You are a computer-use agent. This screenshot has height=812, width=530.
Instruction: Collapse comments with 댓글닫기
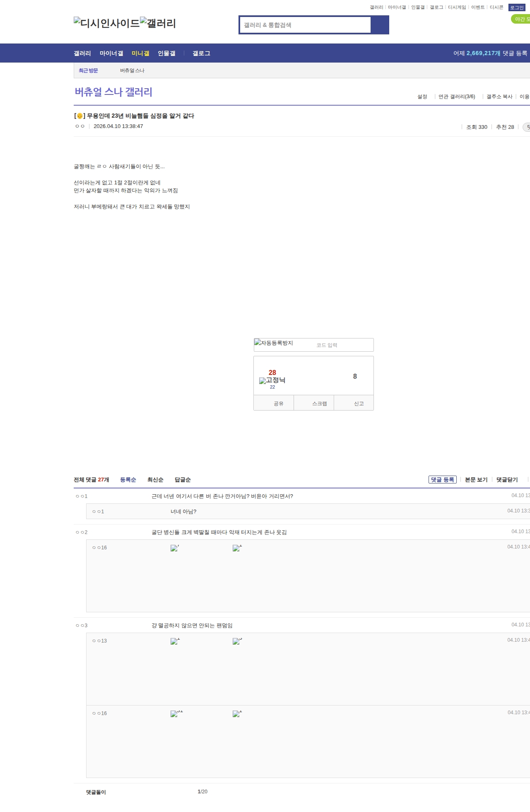click(507, 480)
